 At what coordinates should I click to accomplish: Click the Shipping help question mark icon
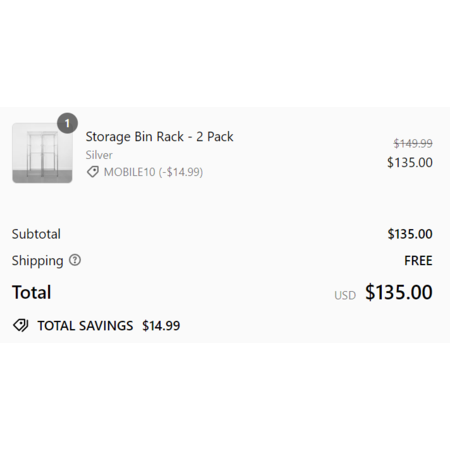click(75, 260)
